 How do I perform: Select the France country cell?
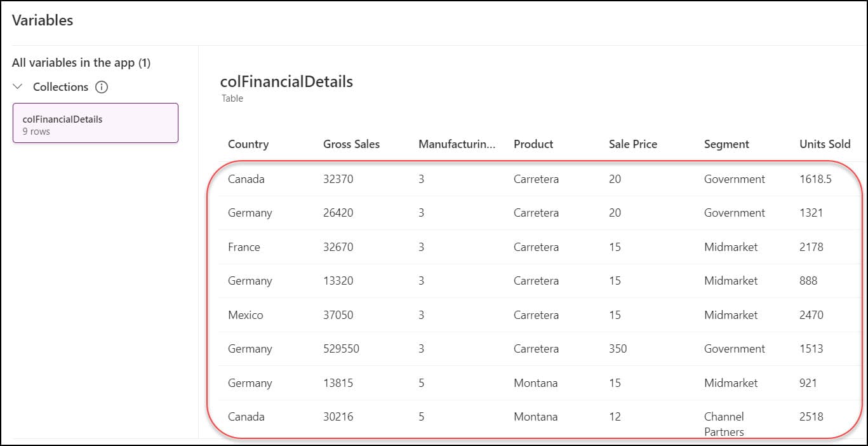[244, 247]
